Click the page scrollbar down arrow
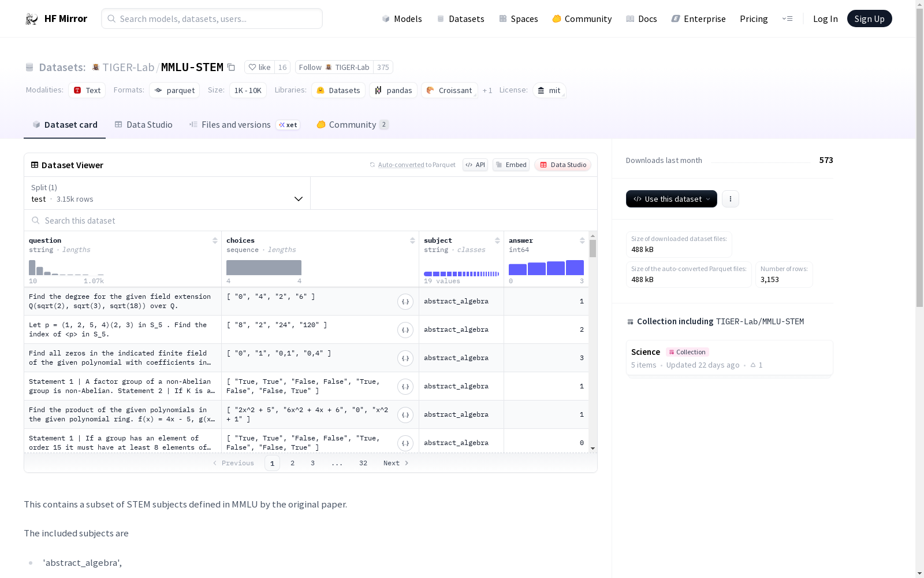Screen dimensions: 924x578 919,573
